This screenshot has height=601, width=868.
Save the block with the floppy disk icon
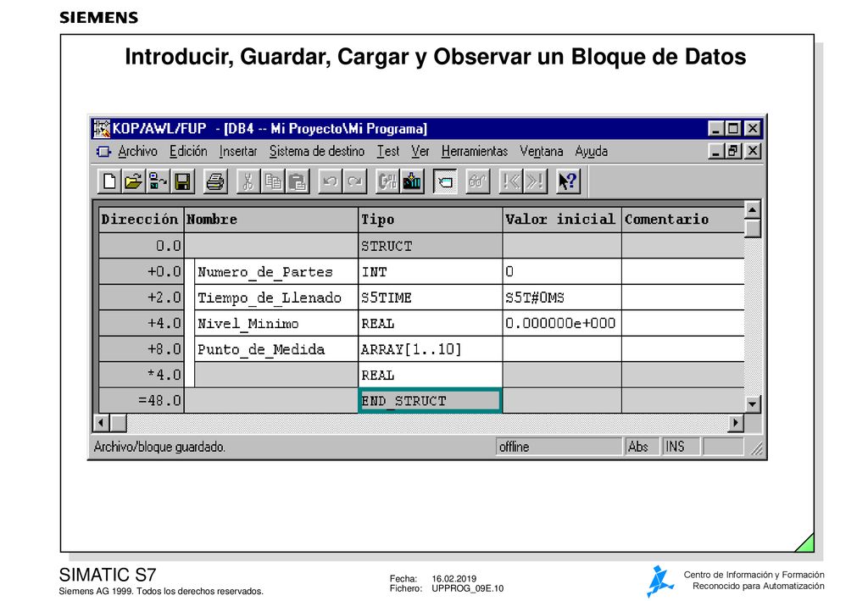182,181
